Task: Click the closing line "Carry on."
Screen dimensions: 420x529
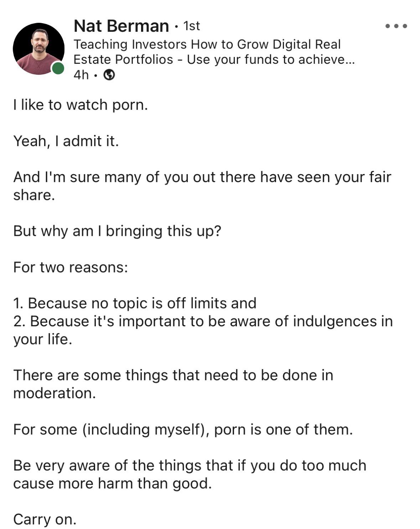Action: click(x=45, y=519)
